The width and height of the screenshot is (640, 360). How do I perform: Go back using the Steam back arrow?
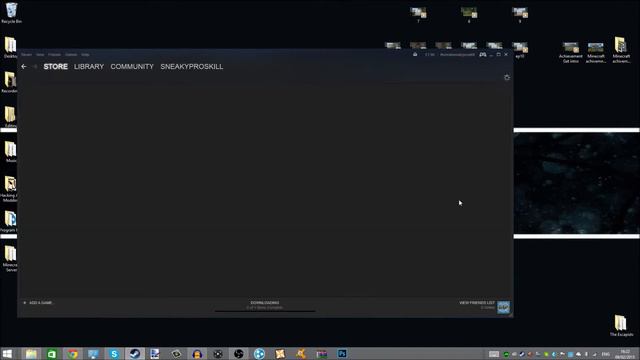point(24,67)
